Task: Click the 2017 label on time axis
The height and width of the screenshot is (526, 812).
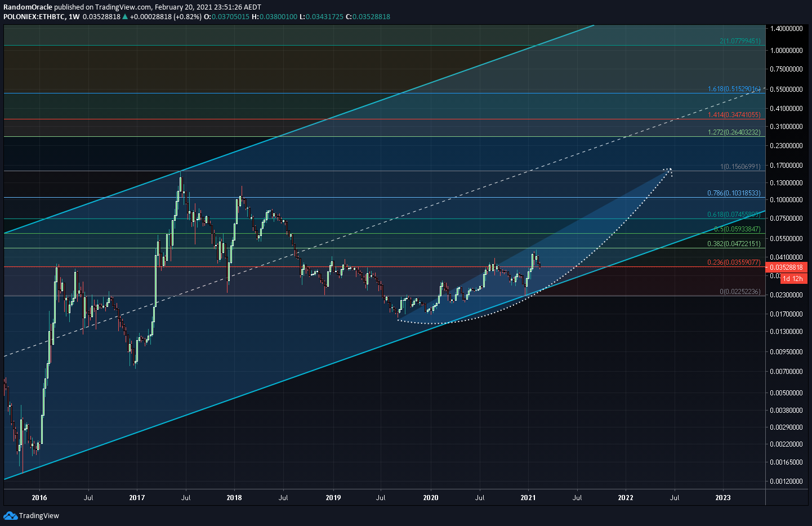Action: coord(137,497)
